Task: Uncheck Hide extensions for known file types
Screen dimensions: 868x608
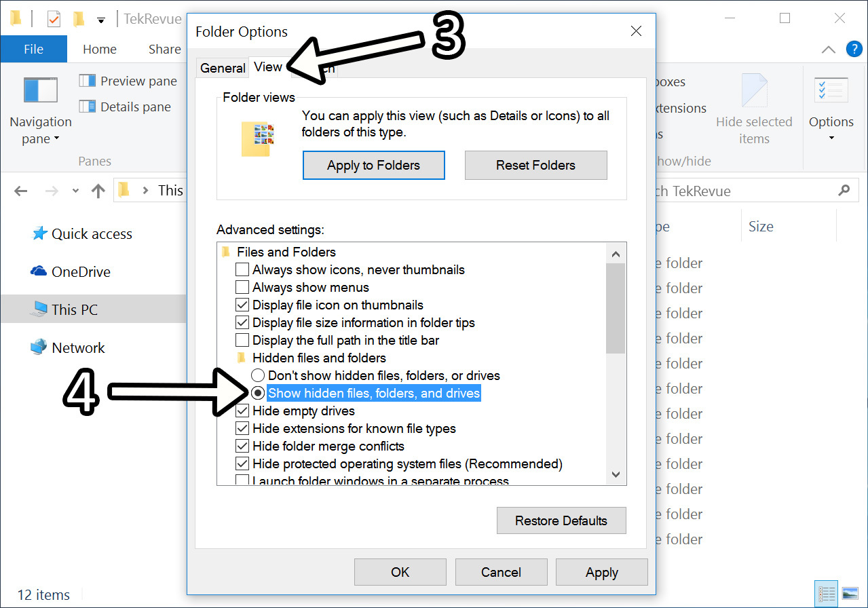Action: click(x=242, y=428)
